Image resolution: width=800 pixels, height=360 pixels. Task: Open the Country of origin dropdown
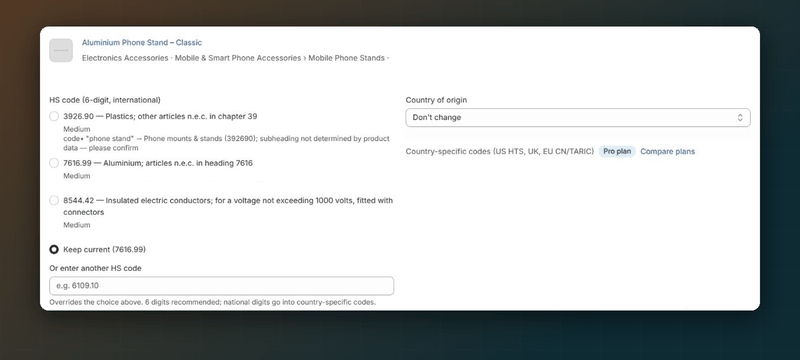click(578, 117)
